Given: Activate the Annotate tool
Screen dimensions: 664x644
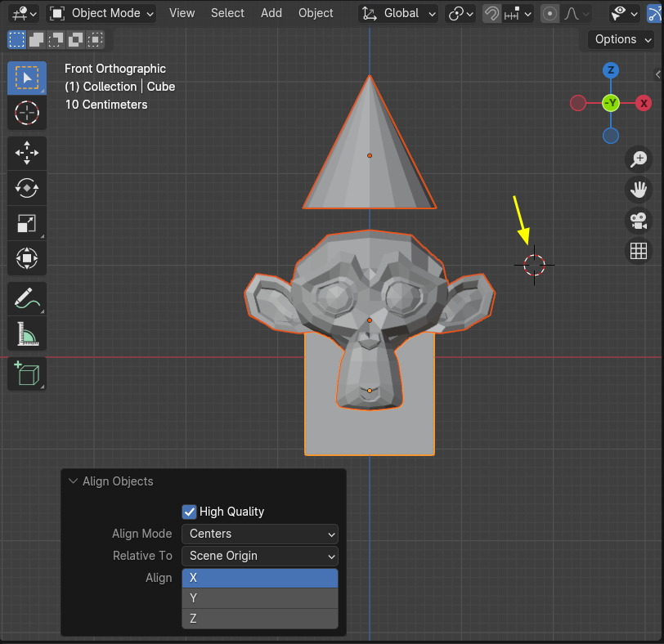Looking at the screenshot, I should (27, 299).
